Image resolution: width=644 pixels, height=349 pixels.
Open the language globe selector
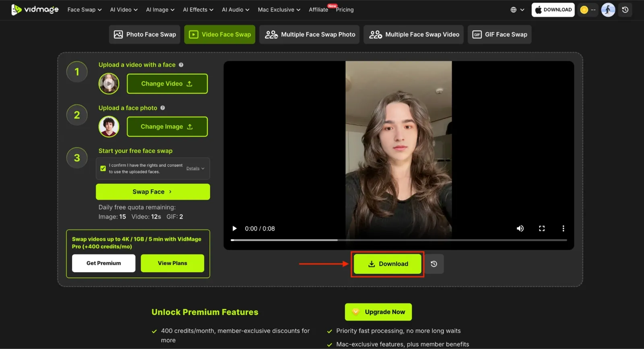[517, 10]
